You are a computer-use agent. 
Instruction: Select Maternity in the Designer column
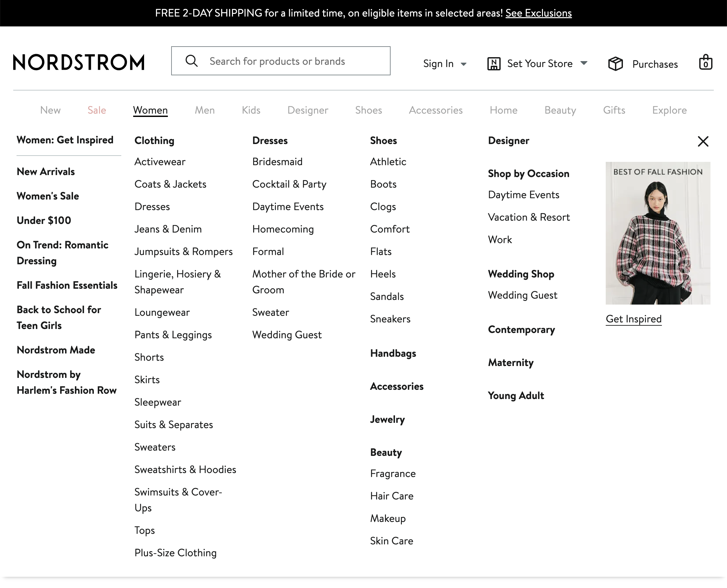pyautogui.click(x=511, y=362)
